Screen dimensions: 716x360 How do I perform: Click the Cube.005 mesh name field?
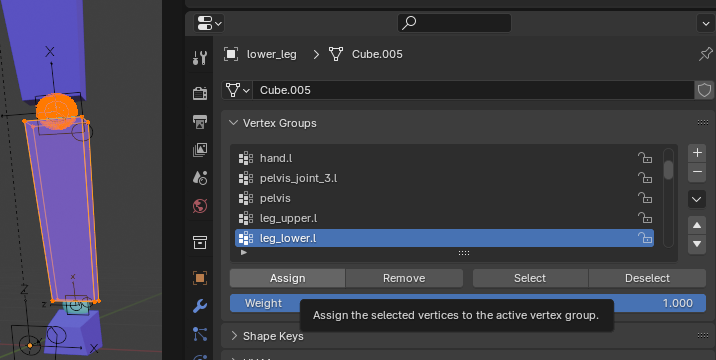pyautogui.click(x=474, y=90)
